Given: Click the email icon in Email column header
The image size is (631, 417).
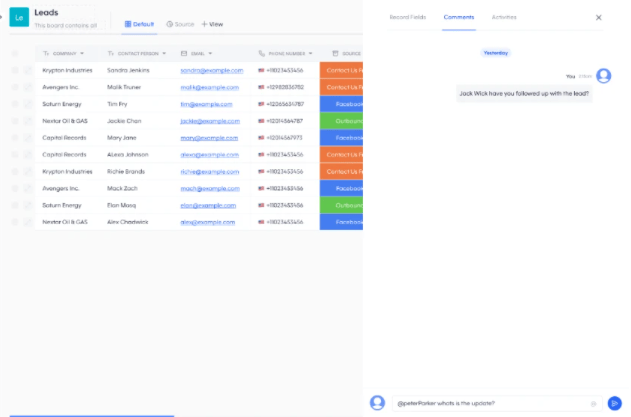Looking at the screenshot, I should 185,53.
